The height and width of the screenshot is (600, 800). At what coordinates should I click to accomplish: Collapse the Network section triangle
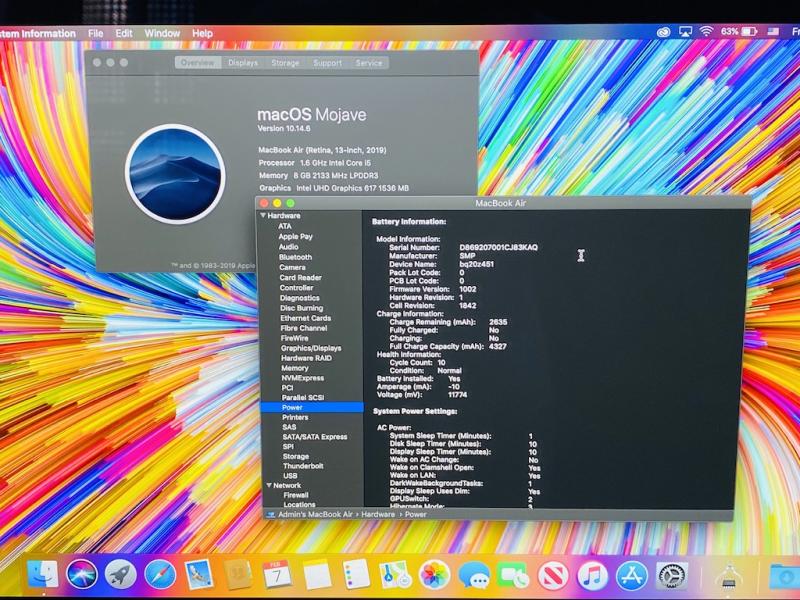[269, 485]
